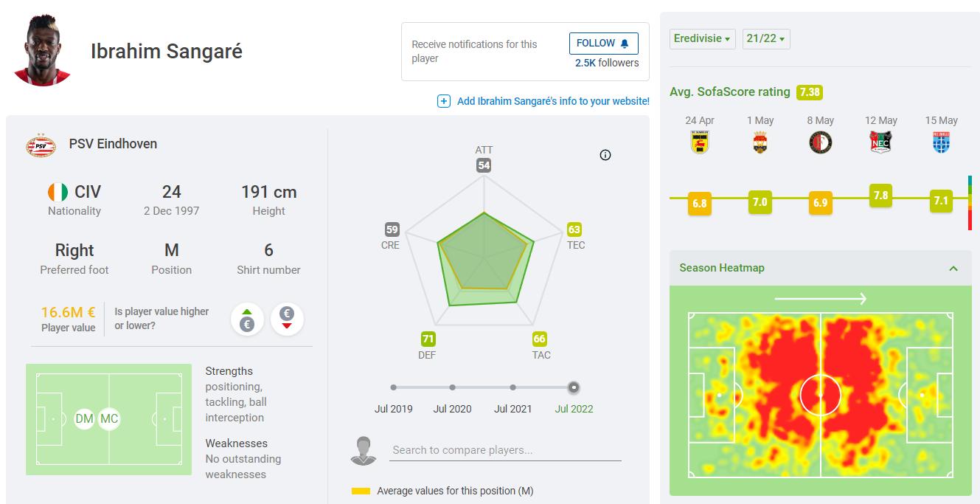Screen dimensions: 980x504
Task: Open the NEC match on 12 May
Action: click(x=880, y=142)
